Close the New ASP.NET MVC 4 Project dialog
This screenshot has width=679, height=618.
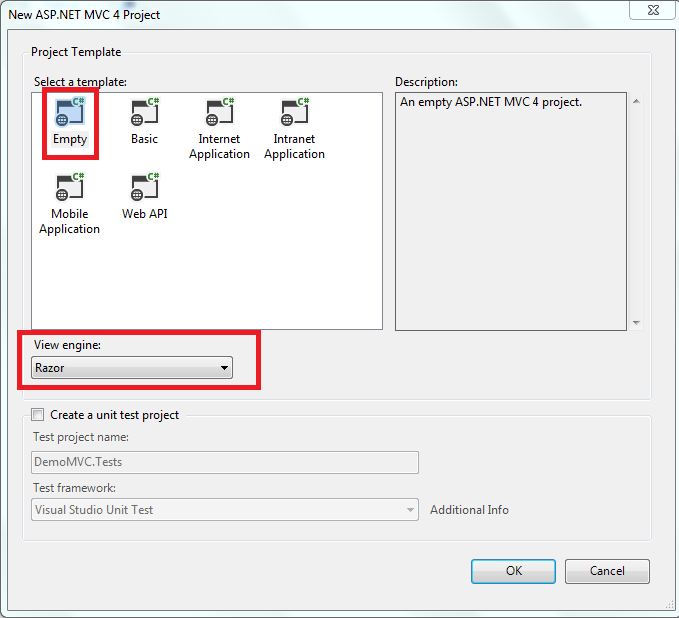(x=653, y=10)
